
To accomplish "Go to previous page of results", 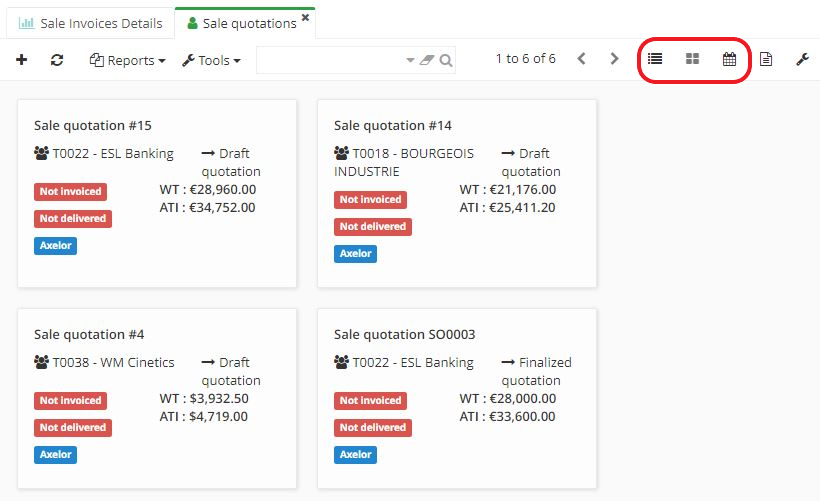I will (581, 59).
